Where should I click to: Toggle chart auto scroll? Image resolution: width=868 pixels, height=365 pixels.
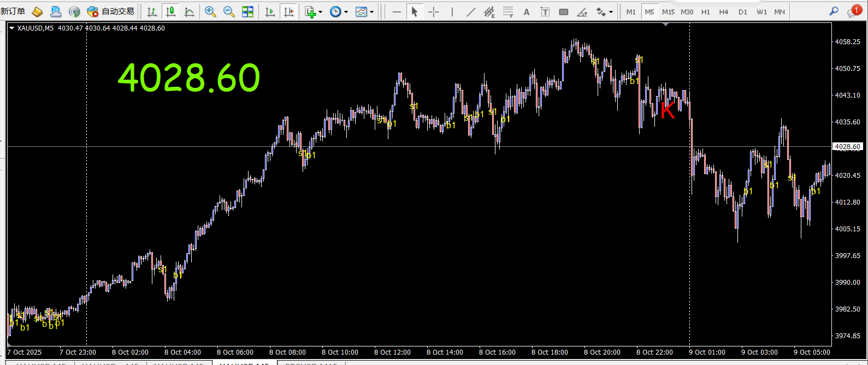coord(269,11)
